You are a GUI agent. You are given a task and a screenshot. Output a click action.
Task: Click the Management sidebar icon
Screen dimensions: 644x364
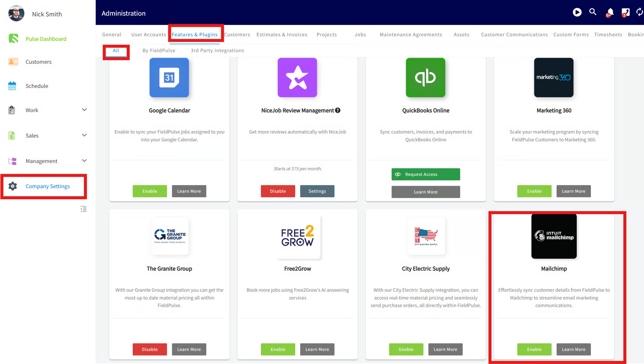12,161
